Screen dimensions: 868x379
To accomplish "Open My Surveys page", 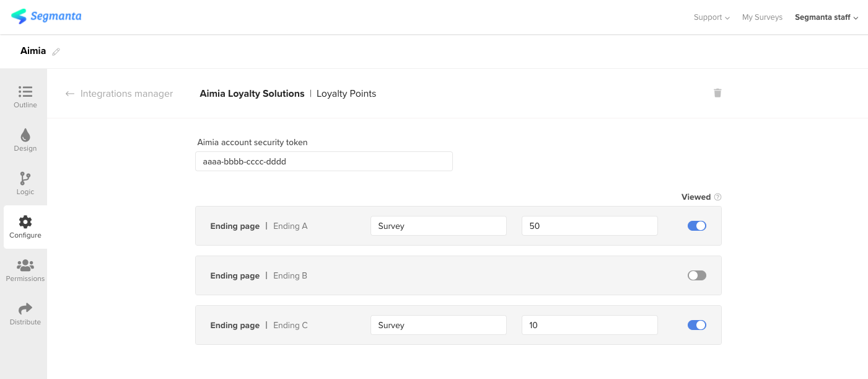I will click(x=762, y=17).
